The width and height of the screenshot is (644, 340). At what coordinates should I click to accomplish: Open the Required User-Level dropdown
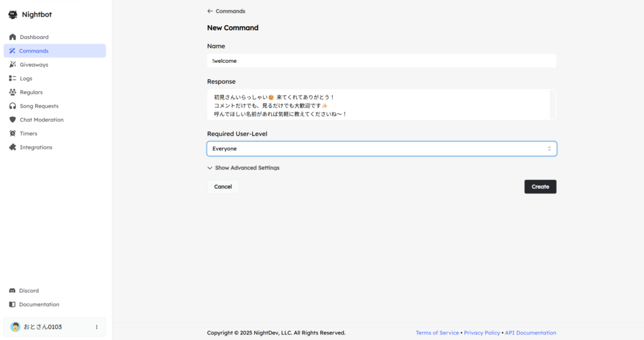pos(381,149)
